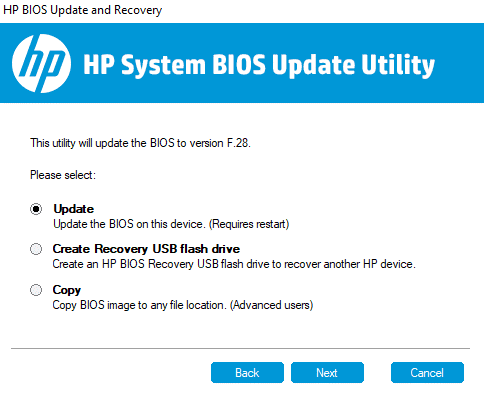484x395 pixels.
Task: Click the HP BIOS Update and Recovery title bar
Action: 83,10
